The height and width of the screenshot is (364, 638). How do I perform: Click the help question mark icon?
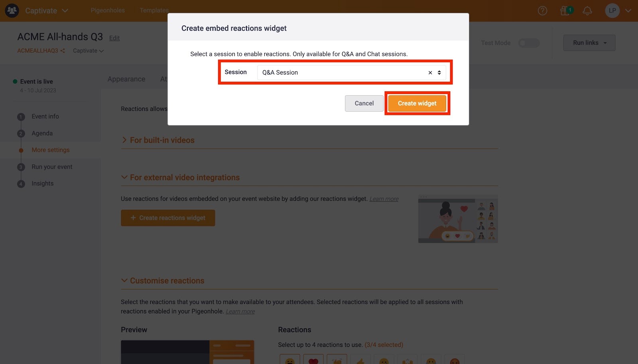pos(542,11)
